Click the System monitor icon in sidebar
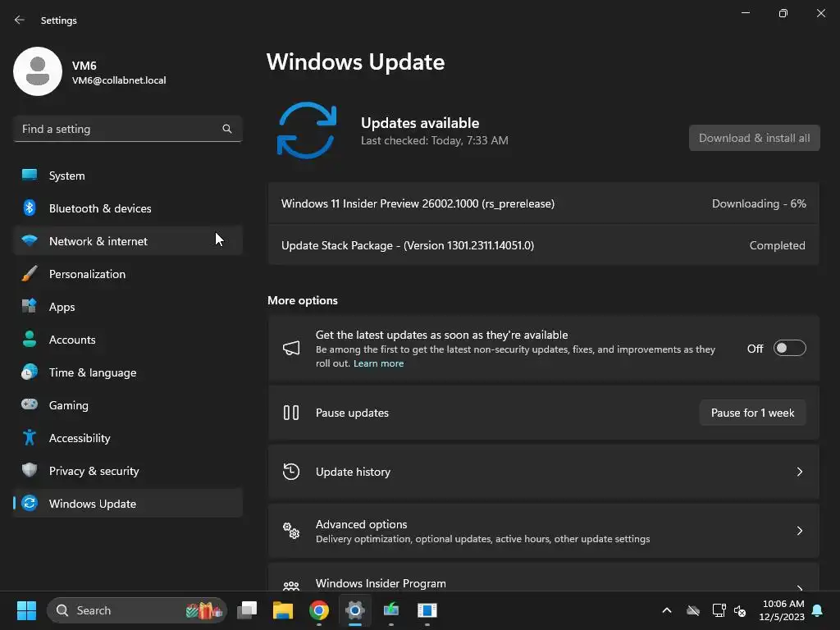Viewport: 840px width, 630px height. pos(30,176)
